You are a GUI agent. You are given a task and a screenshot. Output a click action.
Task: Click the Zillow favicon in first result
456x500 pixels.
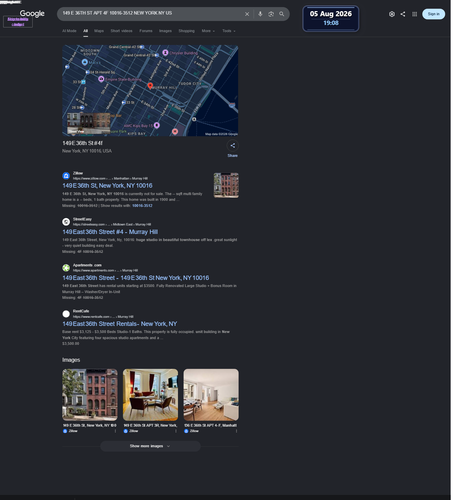tap(66, 176)
